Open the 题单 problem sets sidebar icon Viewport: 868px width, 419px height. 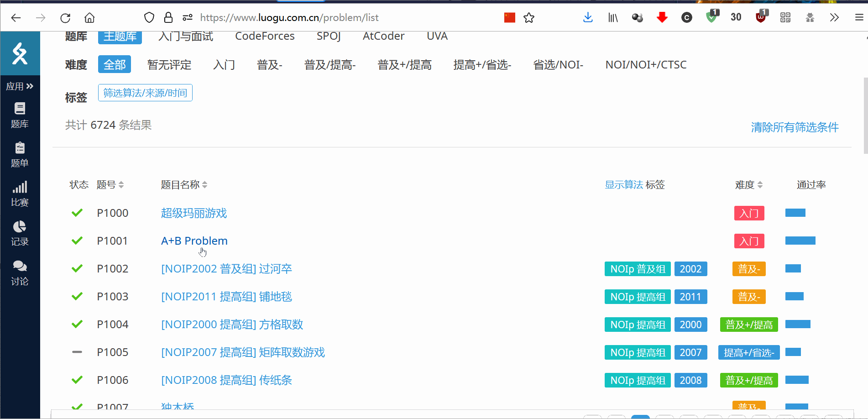pos(20,155)
